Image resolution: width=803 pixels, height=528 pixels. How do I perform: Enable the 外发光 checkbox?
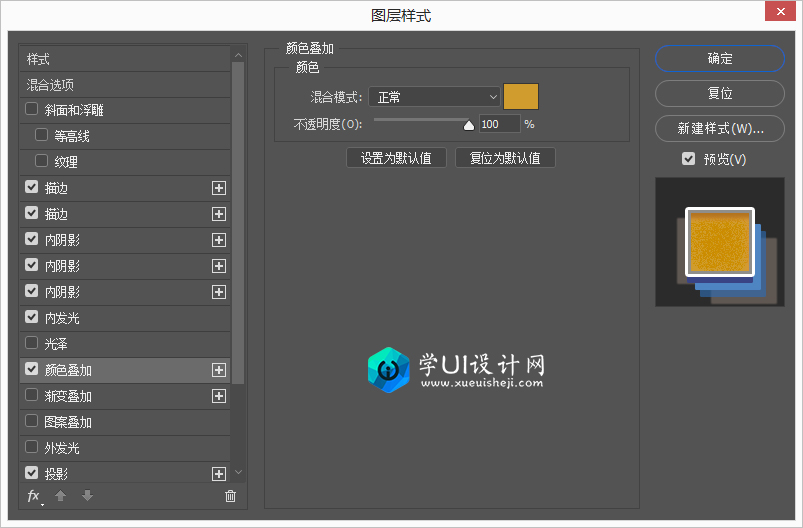pyautogui.click(x=32, y=447)
